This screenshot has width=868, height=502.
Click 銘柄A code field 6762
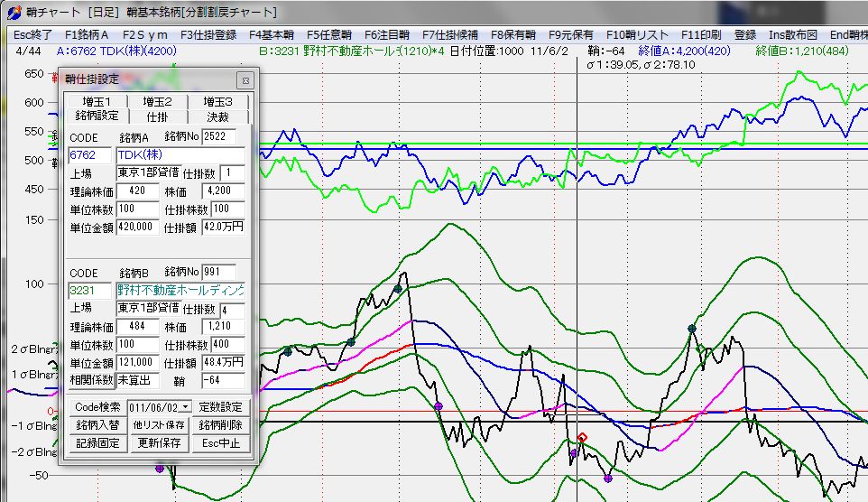coord(89,155)
